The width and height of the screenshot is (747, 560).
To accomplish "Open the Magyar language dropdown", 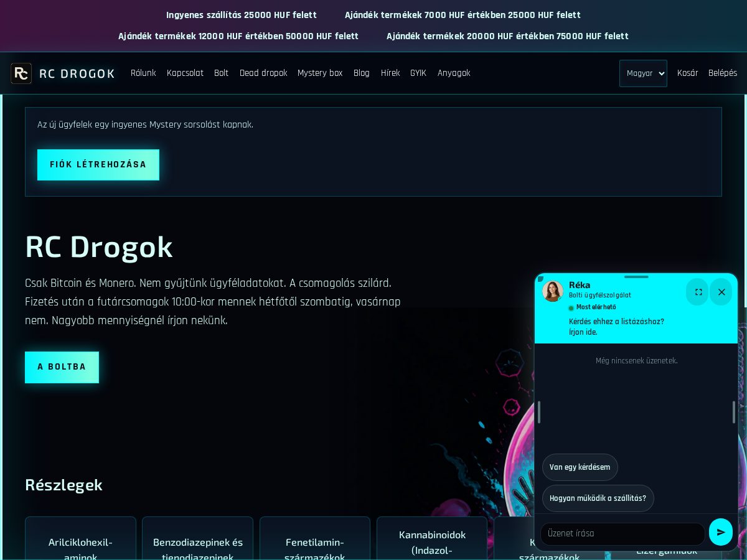I will pos(643,73).
